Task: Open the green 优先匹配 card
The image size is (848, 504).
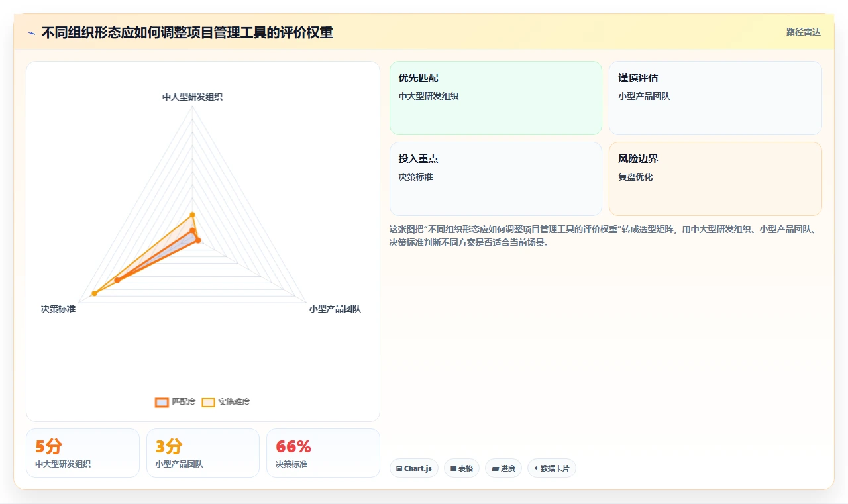Action: tap(496, 98)
